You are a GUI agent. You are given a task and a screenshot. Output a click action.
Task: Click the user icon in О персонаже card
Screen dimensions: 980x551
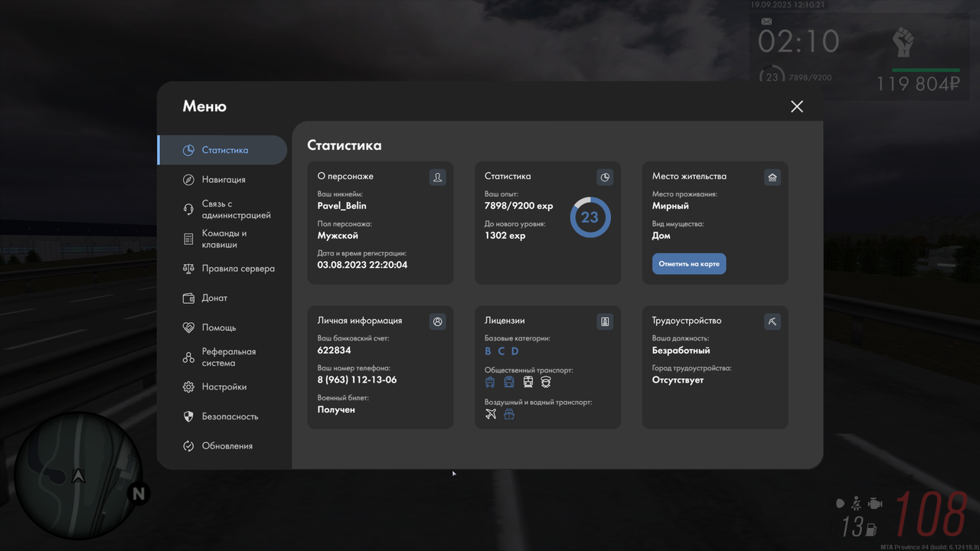point(438,177)
